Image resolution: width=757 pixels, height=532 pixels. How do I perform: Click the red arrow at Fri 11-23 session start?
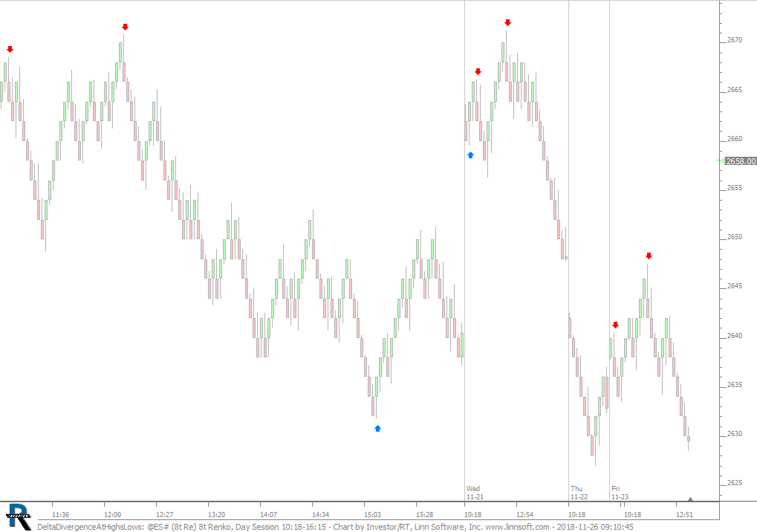pos(615,325)
